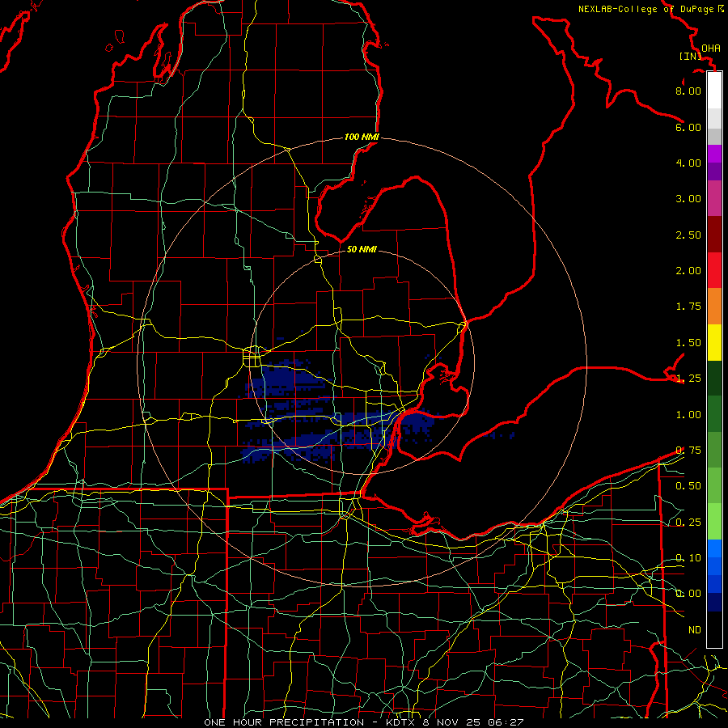Pick the white legend swatch

(x=714, y=91)
